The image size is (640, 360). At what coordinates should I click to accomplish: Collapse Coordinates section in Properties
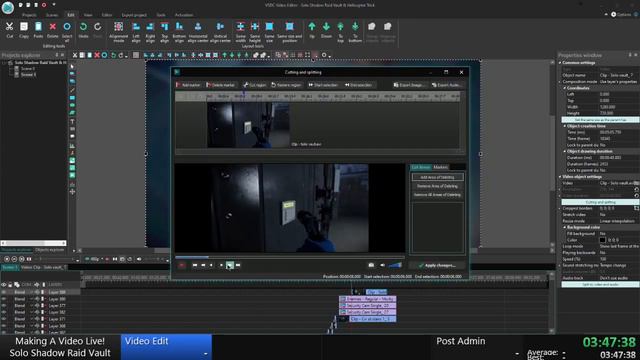tap(565, 88)
